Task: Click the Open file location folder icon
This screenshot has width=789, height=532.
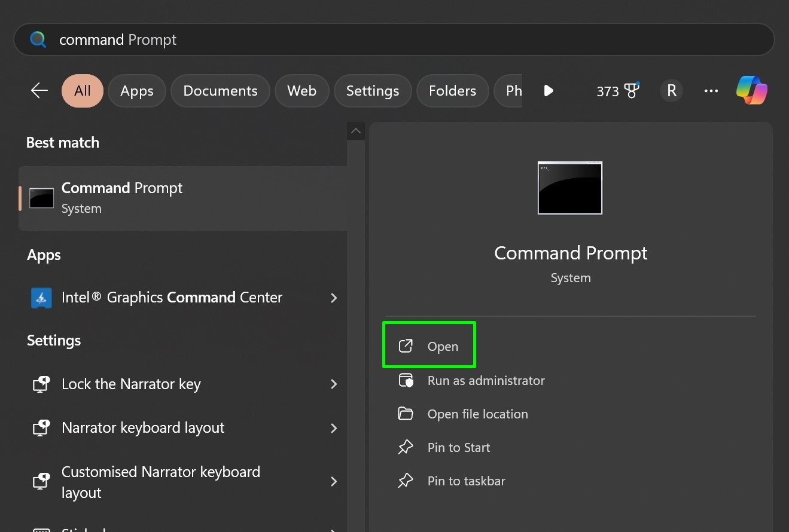Action: pyautogui.click(x=406, y=414)
